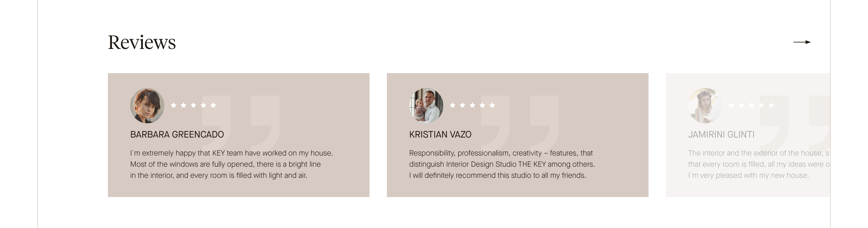Click the first star in Kristian's rating
The height and width of the screenshot is (228, 868).
coord(453,105)
